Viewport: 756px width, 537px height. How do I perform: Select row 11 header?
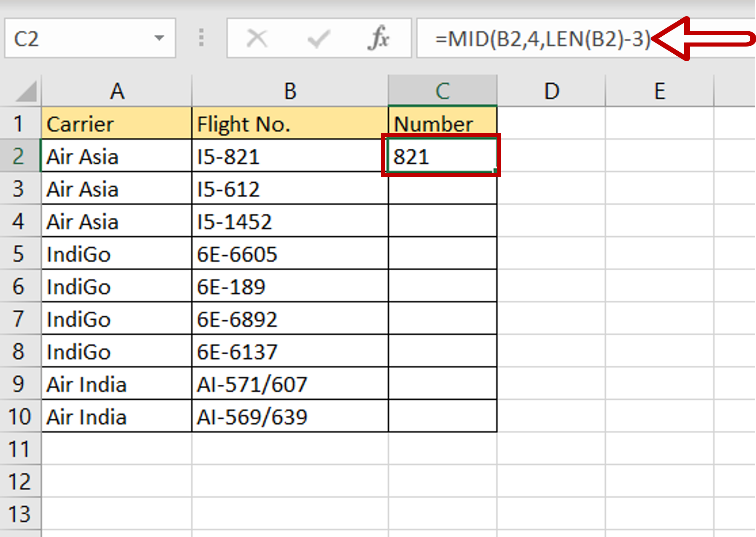pyautogui.click(x=20, y=449)
